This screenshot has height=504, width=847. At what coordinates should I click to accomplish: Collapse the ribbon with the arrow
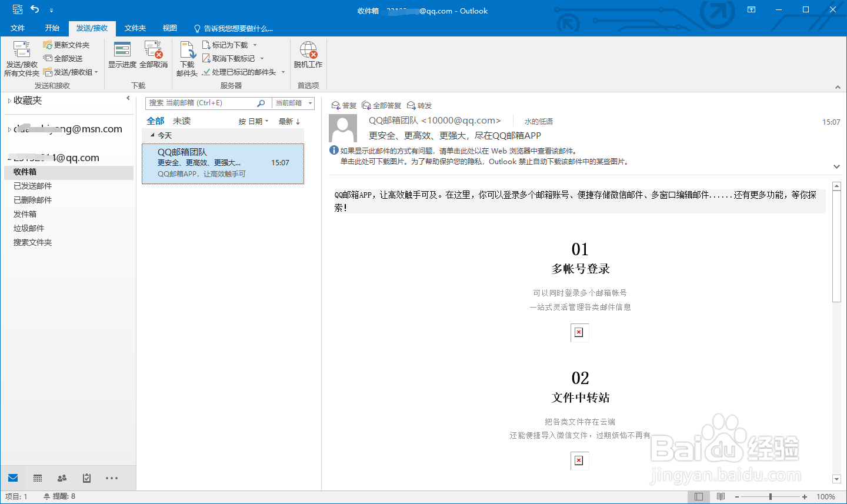(x=838, y=87)
